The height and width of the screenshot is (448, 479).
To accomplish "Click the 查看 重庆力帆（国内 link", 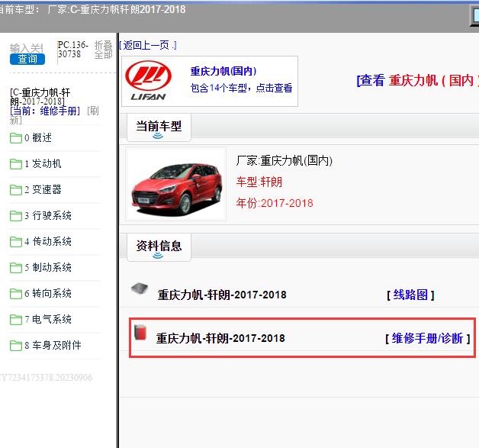I will pos(417,81).
